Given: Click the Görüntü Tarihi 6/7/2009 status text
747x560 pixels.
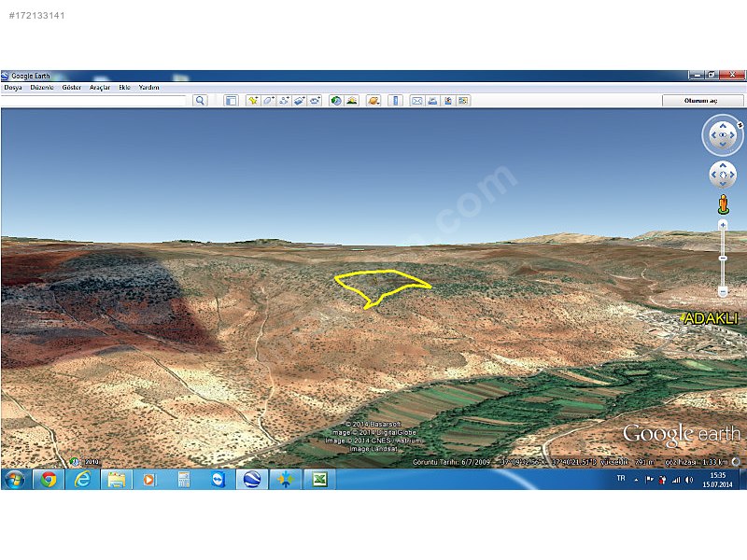Looking at the screenshot, I should coord(451,462).
